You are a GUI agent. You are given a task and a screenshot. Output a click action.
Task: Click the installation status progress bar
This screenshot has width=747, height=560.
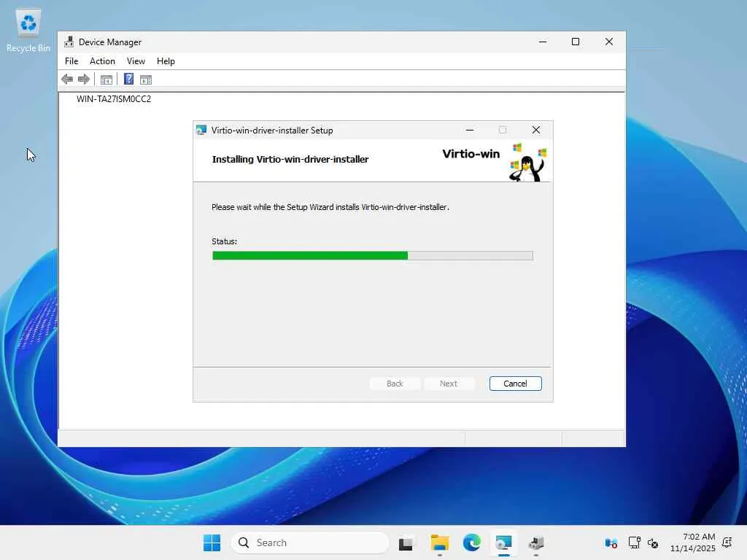(373, 256)
